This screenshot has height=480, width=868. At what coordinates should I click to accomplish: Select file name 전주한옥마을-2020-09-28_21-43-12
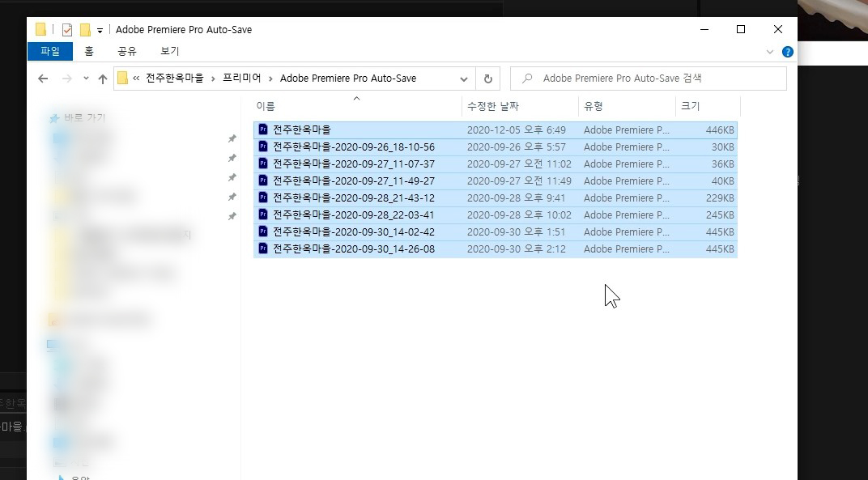point(354,198)
